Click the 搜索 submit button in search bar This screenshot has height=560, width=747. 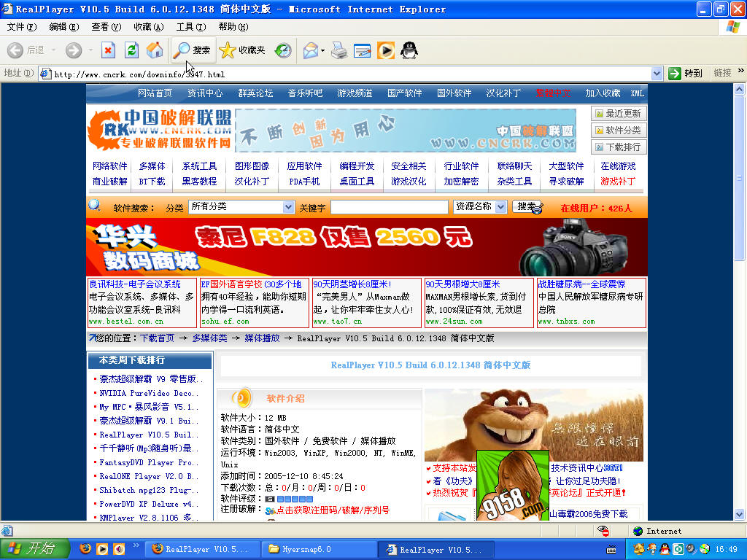click(x=527, y=206)
